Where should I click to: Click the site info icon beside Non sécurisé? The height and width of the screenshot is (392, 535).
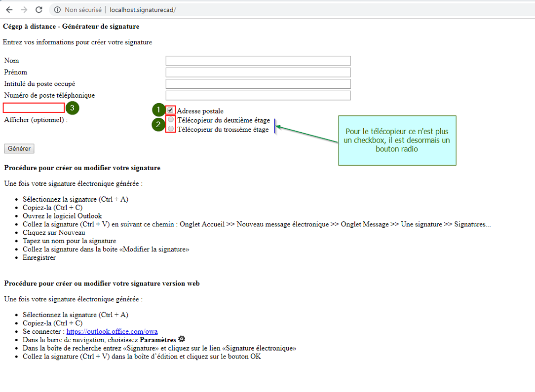(57, 10)
